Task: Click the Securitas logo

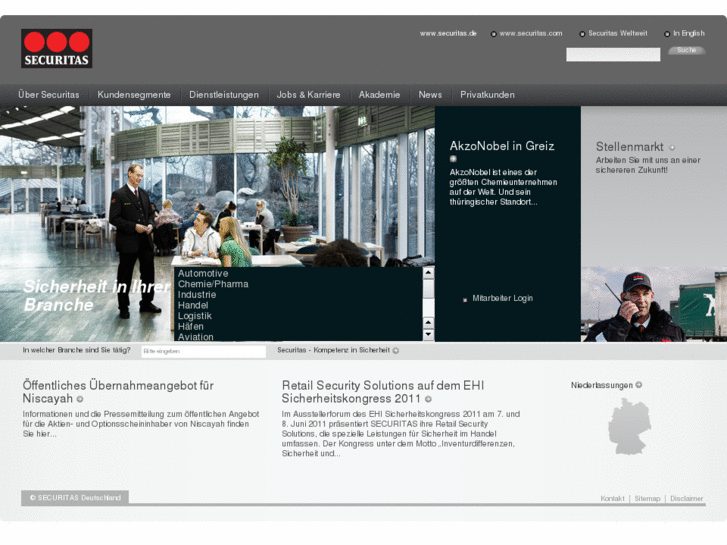Action: point(57,49)
